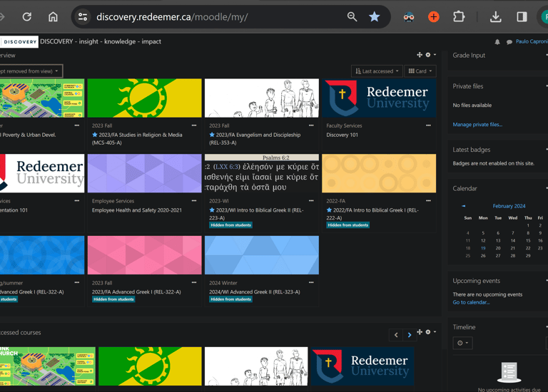Open options menu for Employee Health and Safety
This screenshot has height=392, width=548.
coord(194,201)
